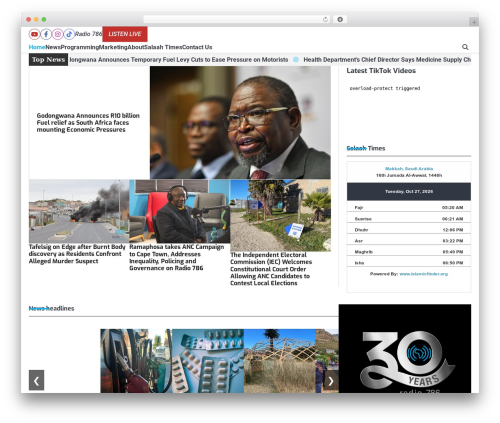500x423 pixels.
Task: Click the Tuesday, Oct 27 date bar
Action: coord(409,192)
